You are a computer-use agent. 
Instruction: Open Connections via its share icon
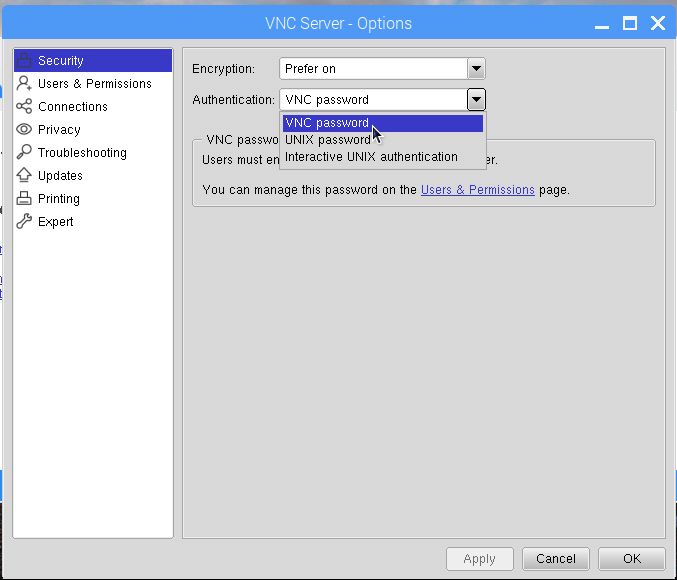coord(25,107)
